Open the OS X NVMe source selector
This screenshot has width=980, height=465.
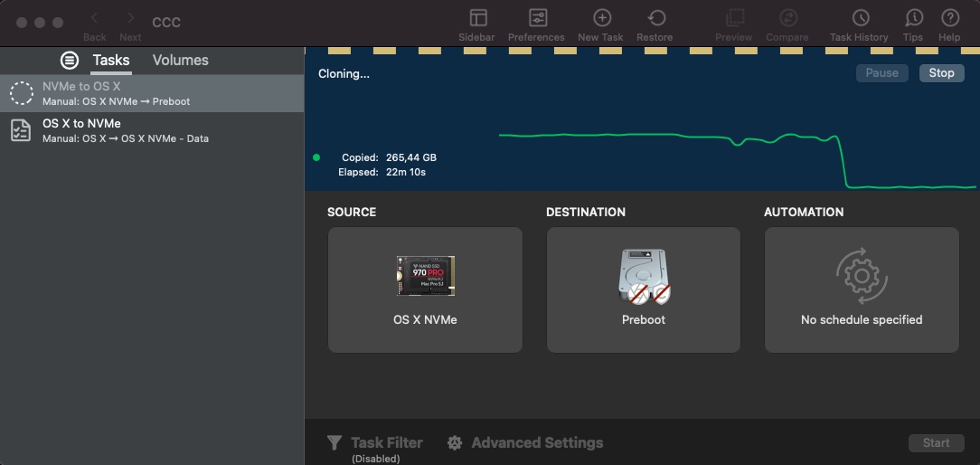click(425, 289)
